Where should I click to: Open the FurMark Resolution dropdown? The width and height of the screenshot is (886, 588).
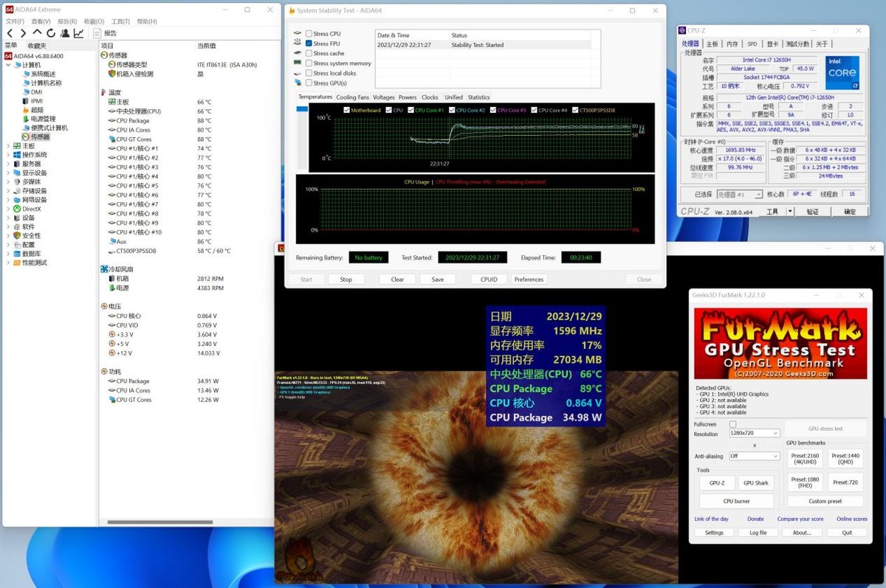click(x=754, y=433)
